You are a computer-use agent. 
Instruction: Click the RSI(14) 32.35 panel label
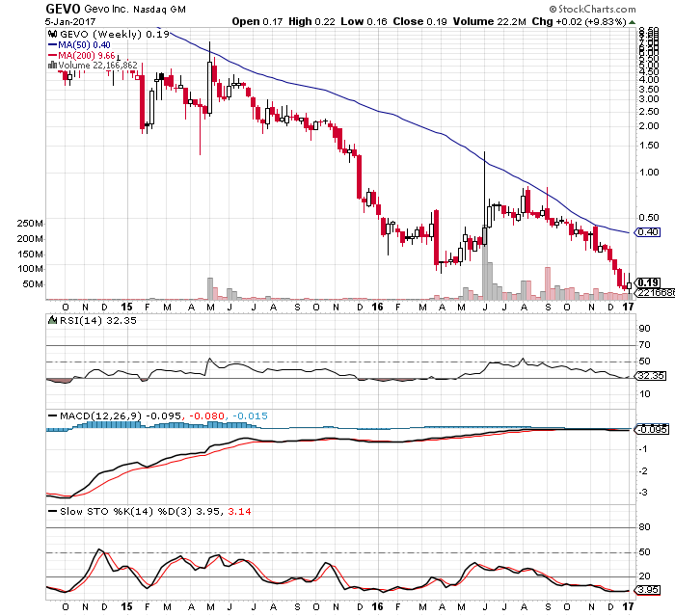[98, 320]
